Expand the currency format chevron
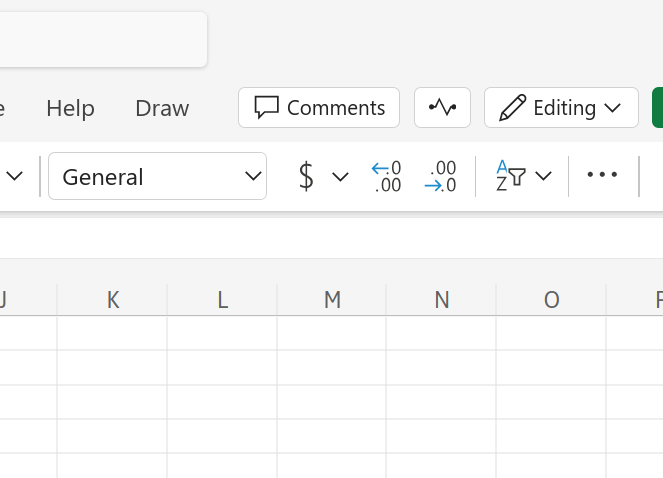This screenshot has width=663, height=478. pyautogui.click(x=340, y=177)
